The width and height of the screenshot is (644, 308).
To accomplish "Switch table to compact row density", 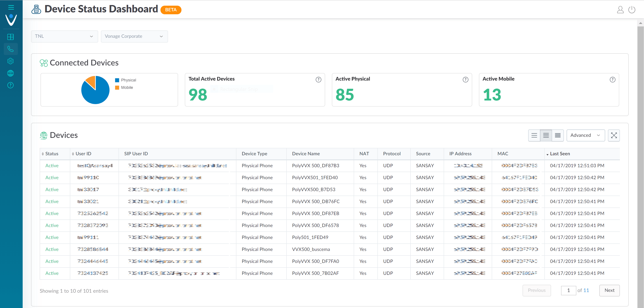I will pos(558,135).
